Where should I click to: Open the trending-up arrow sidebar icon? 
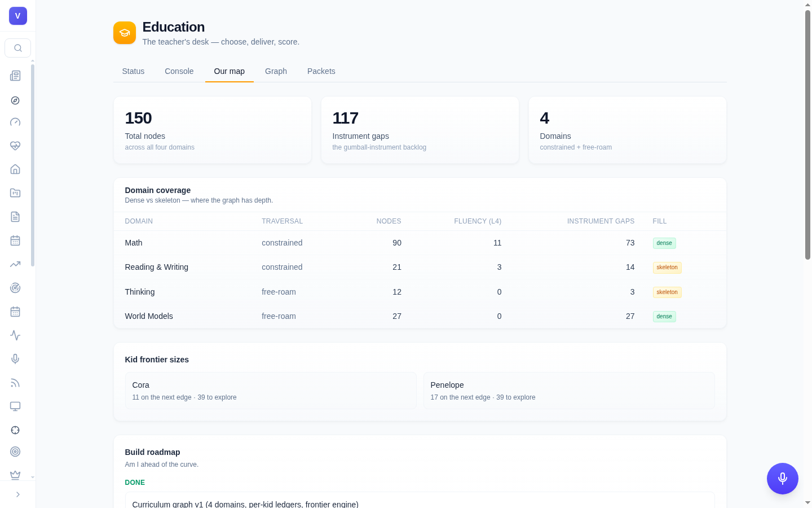(x=15, y=264)
